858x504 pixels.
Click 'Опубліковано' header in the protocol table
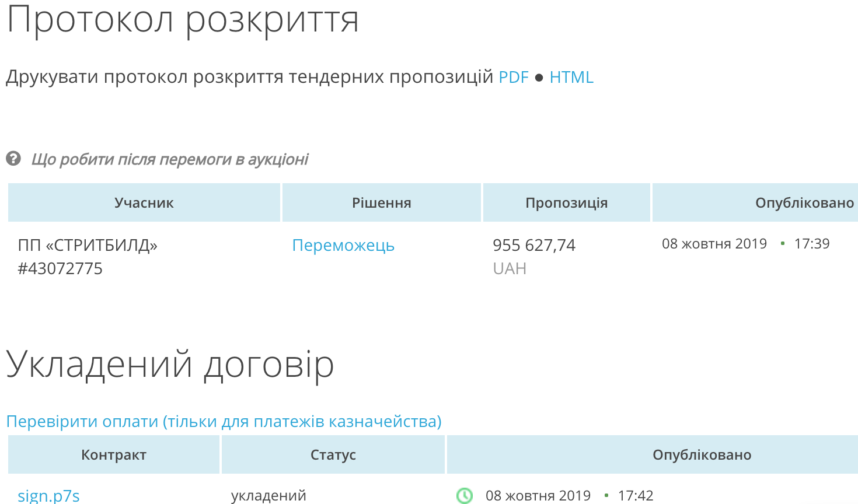[x=804, y=203]
